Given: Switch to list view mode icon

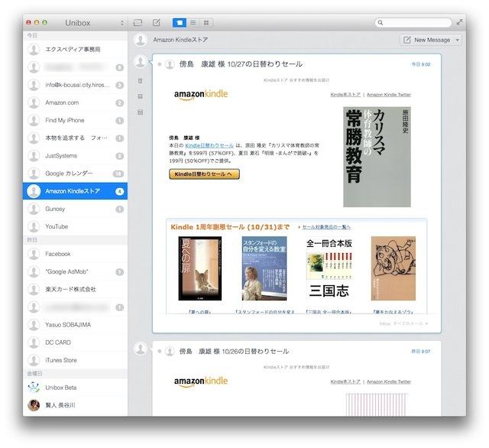Looking at the screenshot, I should [x=193, y=23].
